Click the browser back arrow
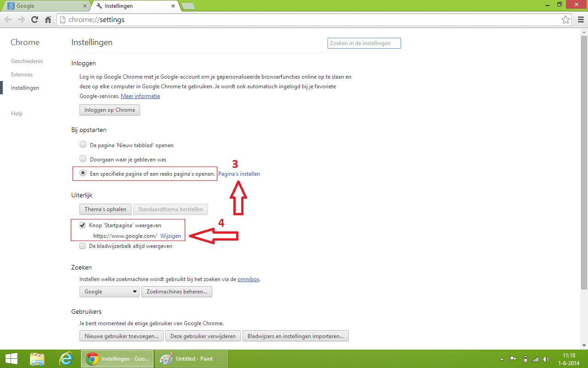Screen dimensions: 588x368 pyautogui.click(x=8, y=20)
